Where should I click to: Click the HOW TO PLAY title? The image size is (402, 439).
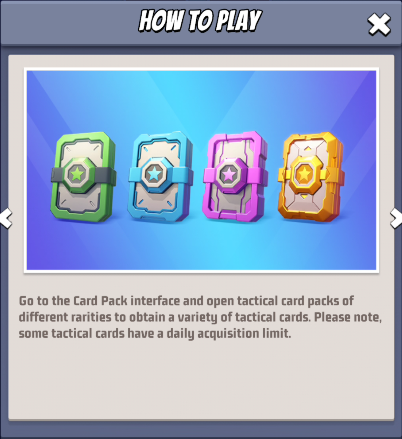pos(200,21)
